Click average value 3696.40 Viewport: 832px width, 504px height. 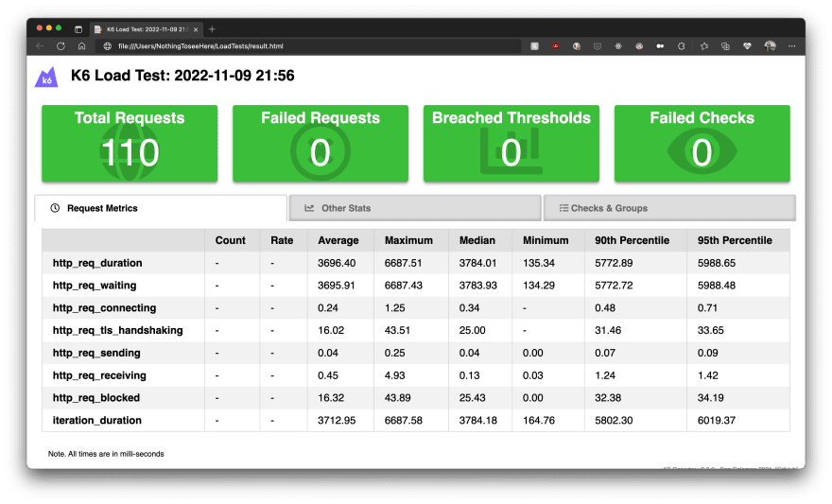(337, 263)
